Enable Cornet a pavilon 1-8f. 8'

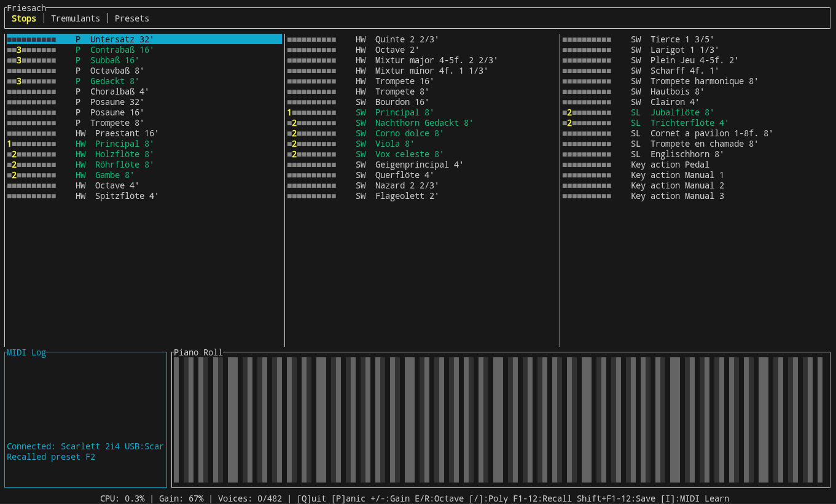[696, 133]
